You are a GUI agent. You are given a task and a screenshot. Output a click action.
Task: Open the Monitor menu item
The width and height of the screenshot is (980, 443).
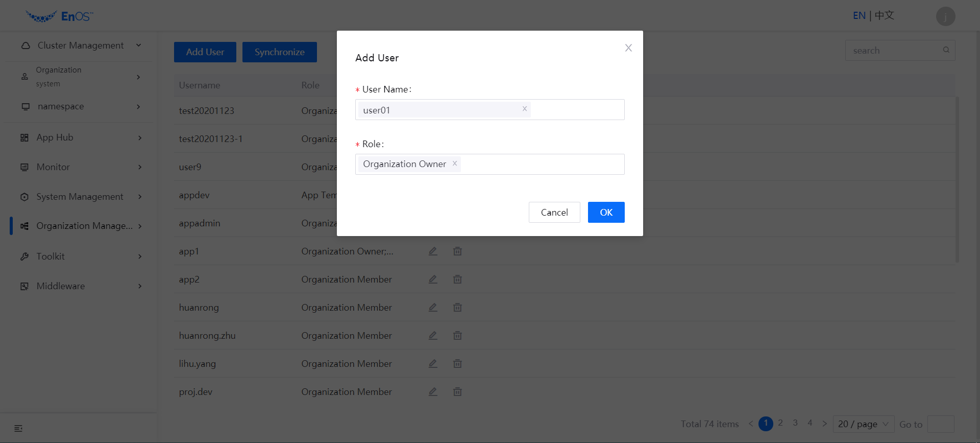[x=81, y=167]
